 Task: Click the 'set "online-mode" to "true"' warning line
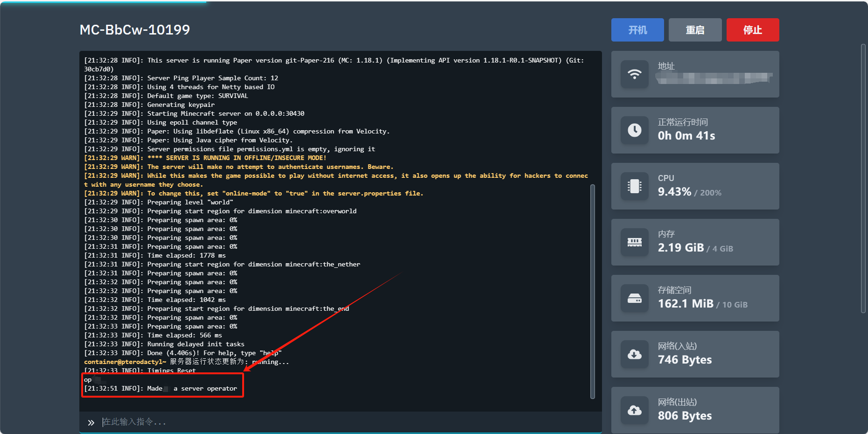(254, 193)
